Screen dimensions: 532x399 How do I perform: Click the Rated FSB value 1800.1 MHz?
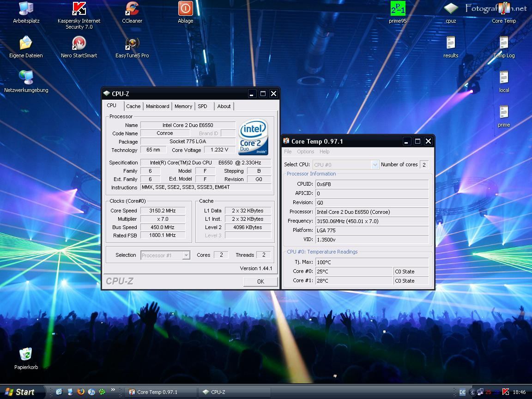(163, 235)
